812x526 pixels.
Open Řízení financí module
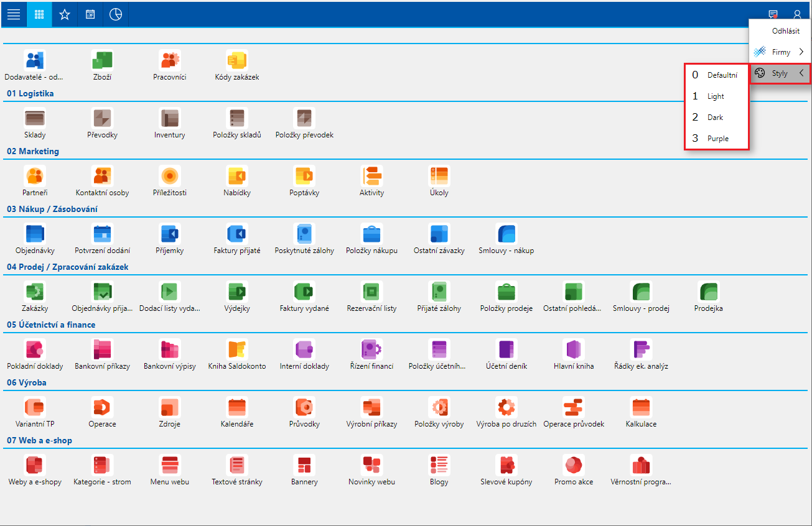pos(371,354)
